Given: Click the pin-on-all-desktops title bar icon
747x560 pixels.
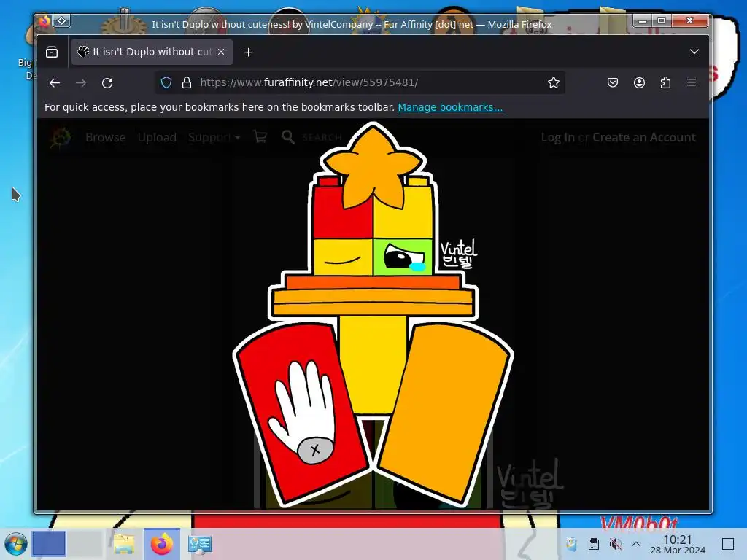Looking at the screenshot, I should coord(62,21).
